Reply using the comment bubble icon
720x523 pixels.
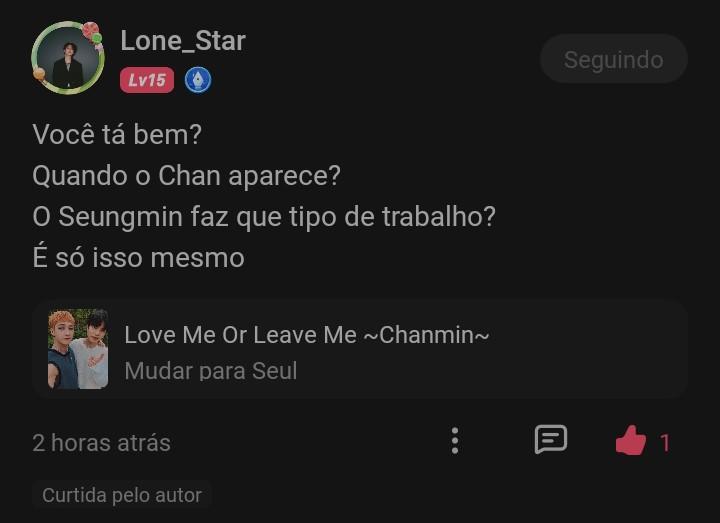coord(550,440)
